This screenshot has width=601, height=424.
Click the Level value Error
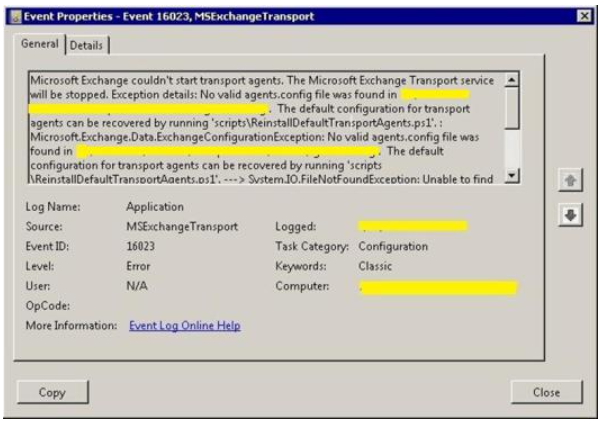pos(138,266)
